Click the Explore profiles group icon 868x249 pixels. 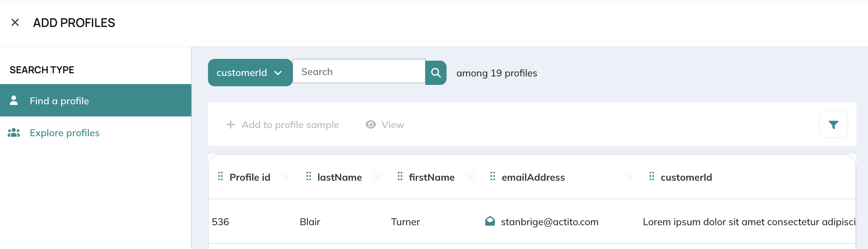point(14,133)
